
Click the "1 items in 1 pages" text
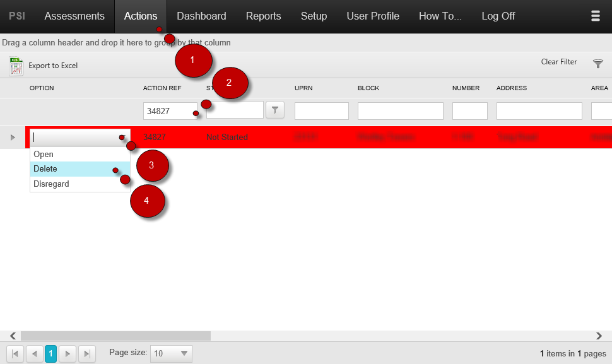(x=573, y=353)
